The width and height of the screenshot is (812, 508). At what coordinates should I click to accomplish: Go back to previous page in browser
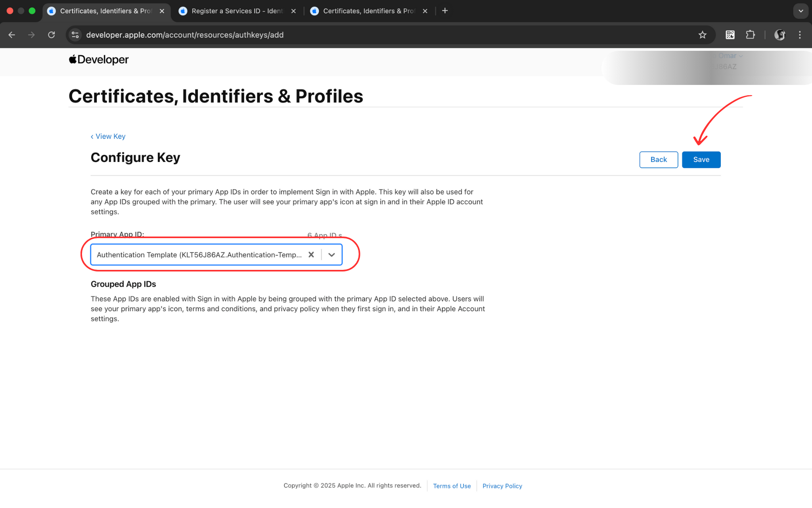point(12,35)
